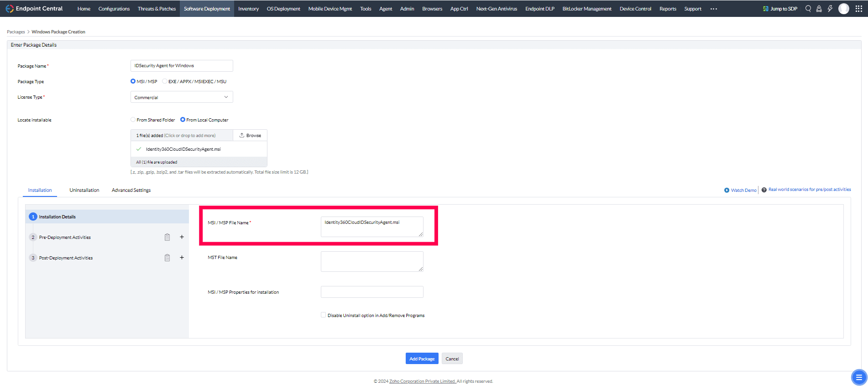Click the MSI / MSP File Name field

(372, 227)
